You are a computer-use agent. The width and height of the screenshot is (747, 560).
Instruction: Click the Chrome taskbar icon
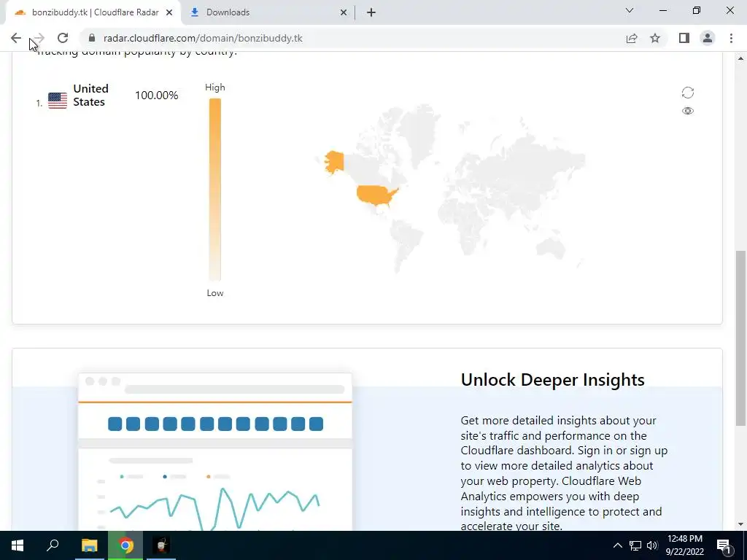125,545
